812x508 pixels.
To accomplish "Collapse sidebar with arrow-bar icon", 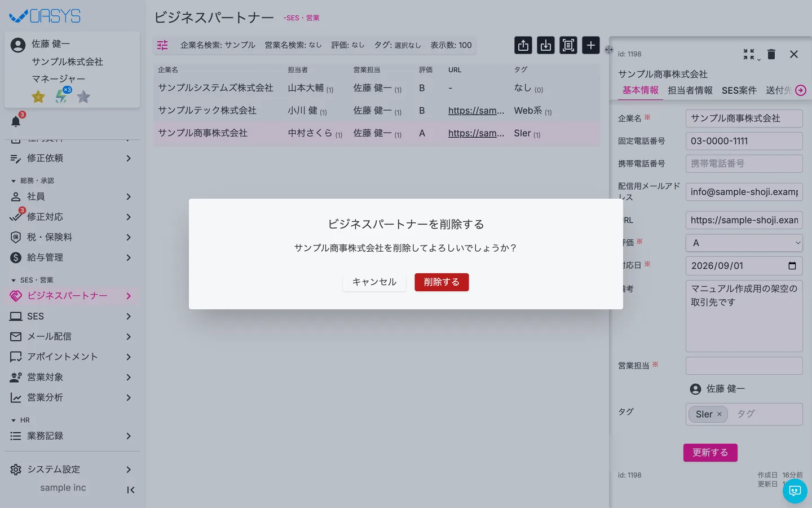I will coord(131,490).
